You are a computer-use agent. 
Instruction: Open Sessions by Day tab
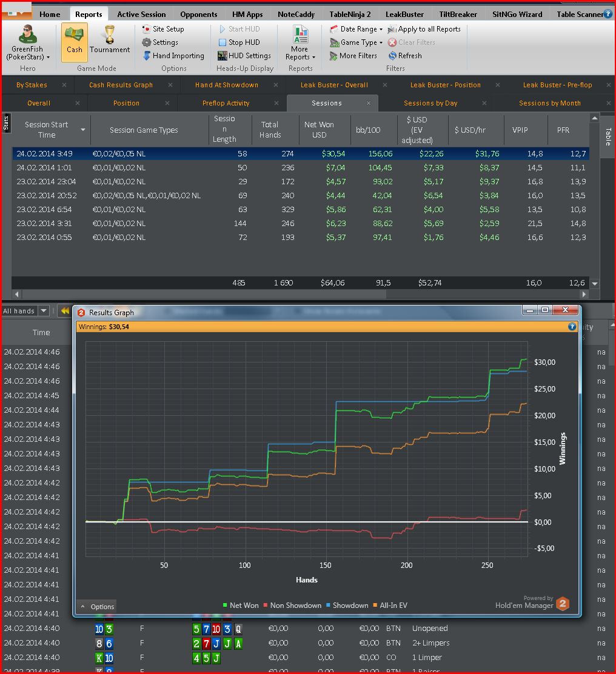click(430, 103)
